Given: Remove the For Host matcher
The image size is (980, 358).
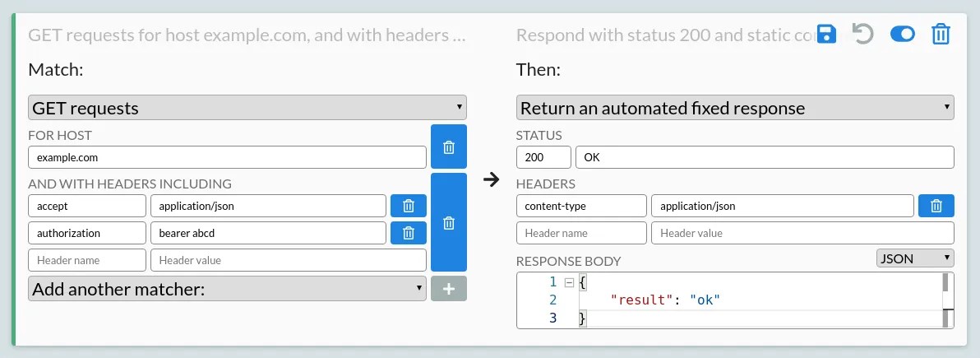Looking at the screenshot, I should tap(449, 146).
